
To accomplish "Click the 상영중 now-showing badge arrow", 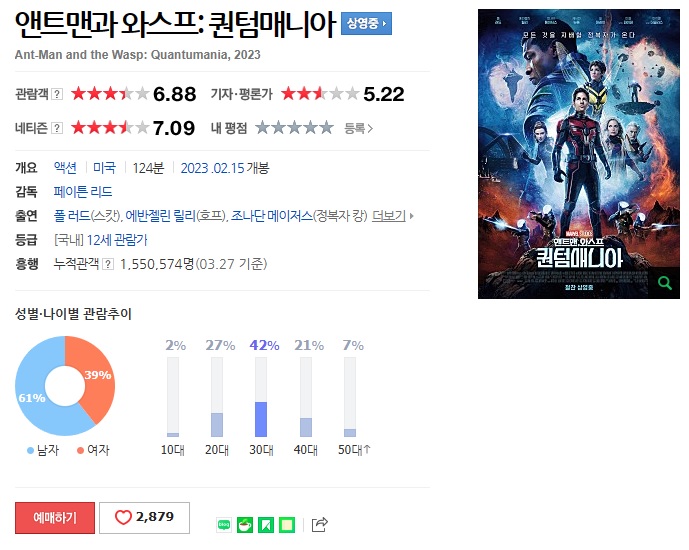I will click(366, 23).
